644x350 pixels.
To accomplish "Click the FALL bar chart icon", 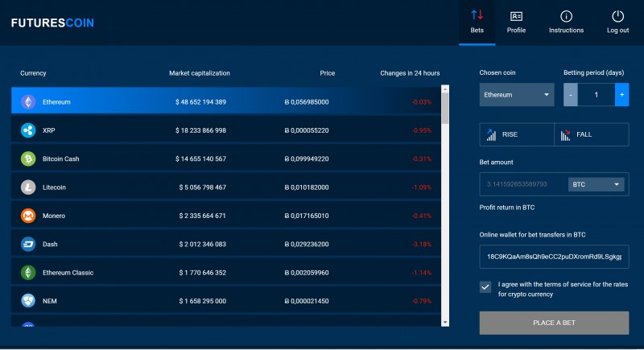I will click(566, 134).
